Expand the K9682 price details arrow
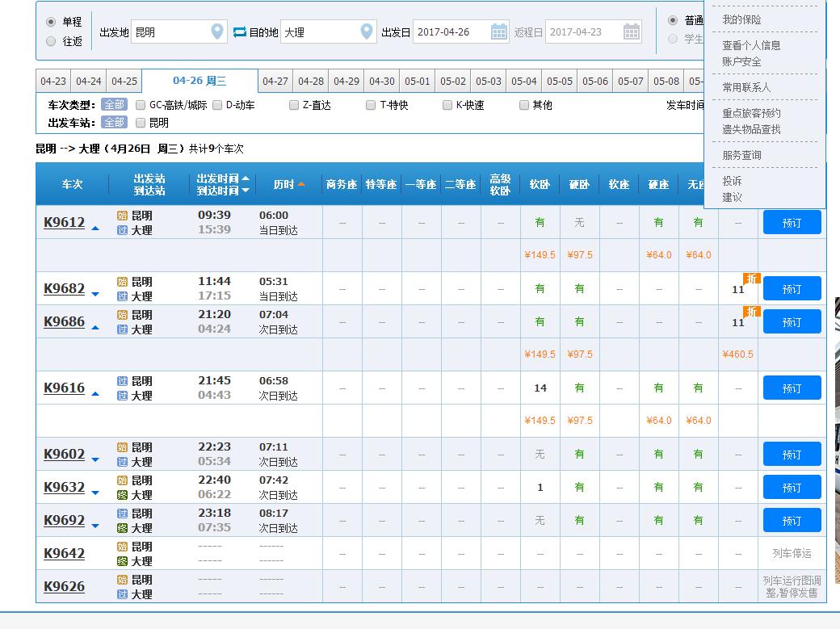Screen dimensions: 840x629 [x=95, y=294]
